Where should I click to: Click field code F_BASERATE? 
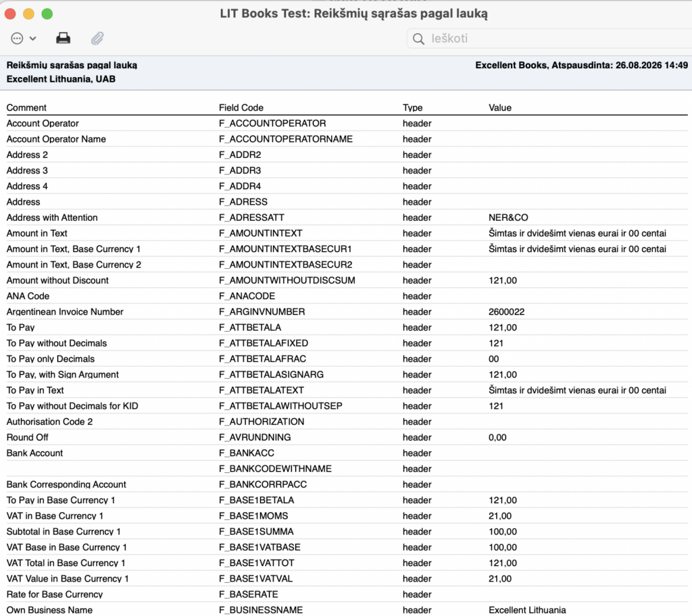click(249, 595)
